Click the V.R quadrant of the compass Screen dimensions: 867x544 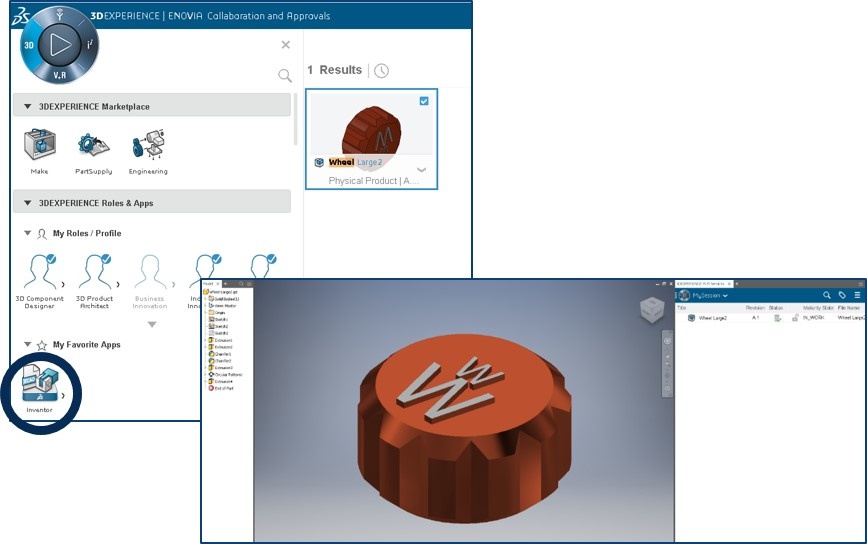point(60,75)
